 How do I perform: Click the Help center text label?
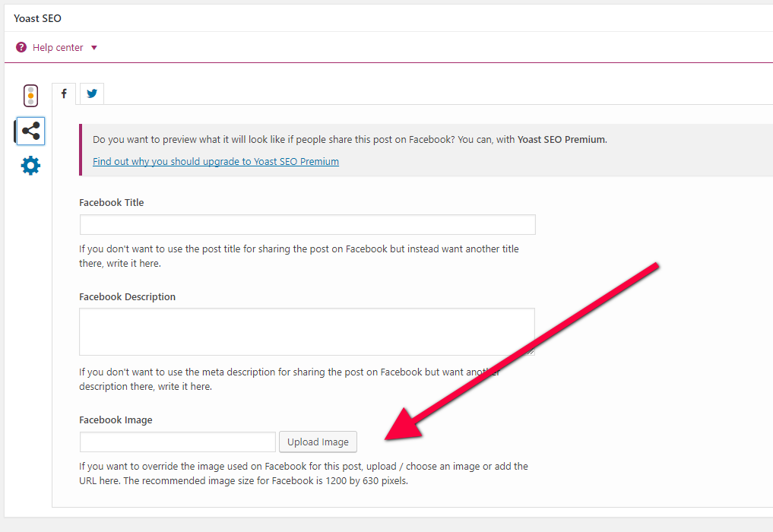(58, 47)
